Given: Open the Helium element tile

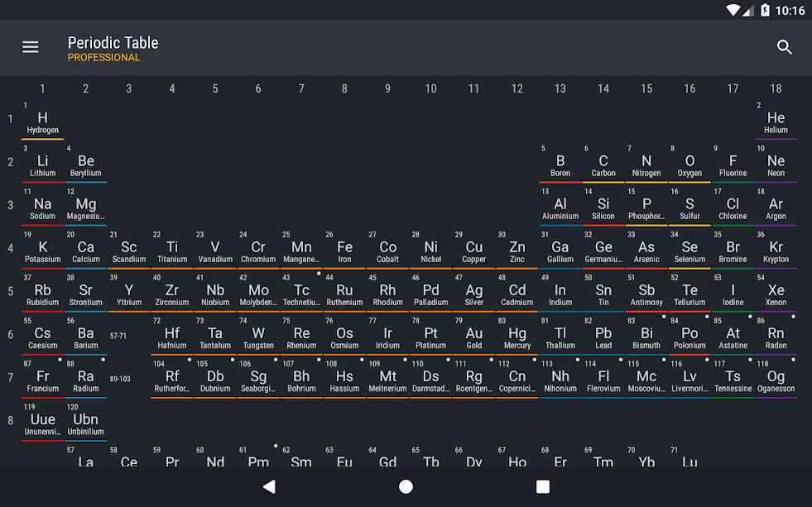Looking at the screenshot, I should tap(776, 121).
